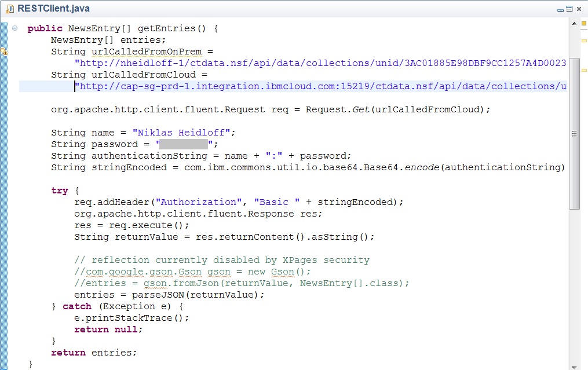Click 'NewsEntry[] entries;' declaration line
Image resolution: width=588 pixels, height=370 pixels.
coord(108,40)
